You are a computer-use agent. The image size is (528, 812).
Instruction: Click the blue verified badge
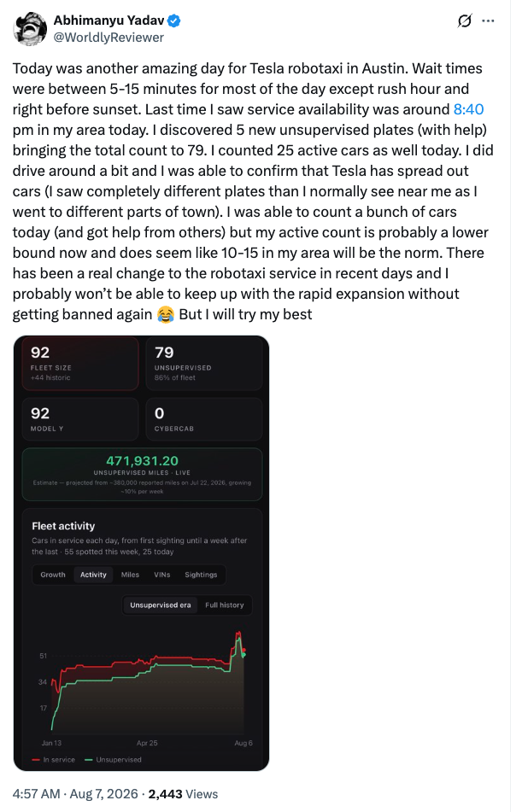(174, 20)
